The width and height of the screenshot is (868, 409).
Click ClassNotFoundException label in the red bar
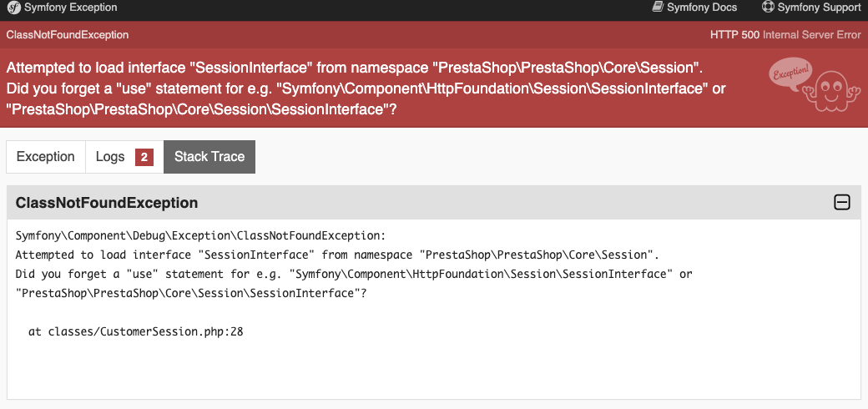[68, 35]
